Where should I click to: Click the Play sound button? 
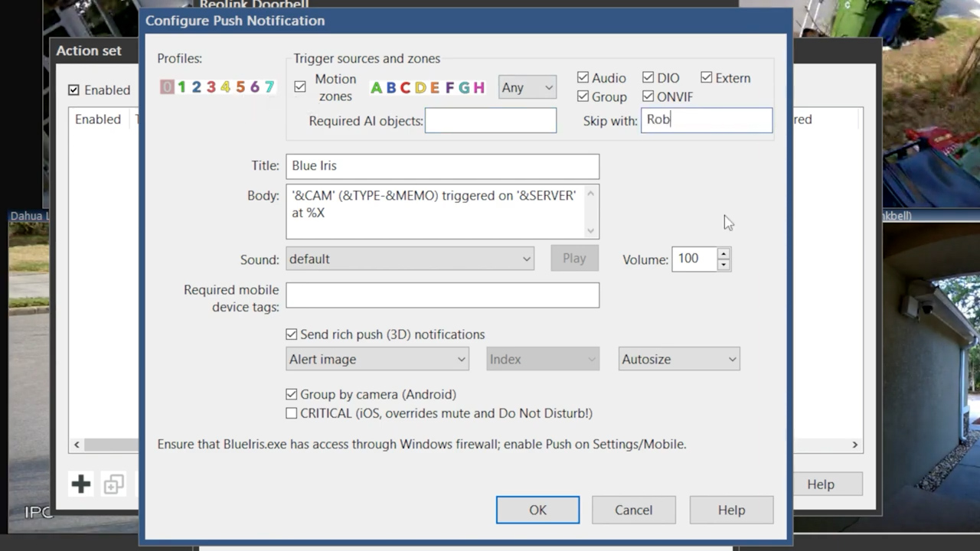coord(574,259)
